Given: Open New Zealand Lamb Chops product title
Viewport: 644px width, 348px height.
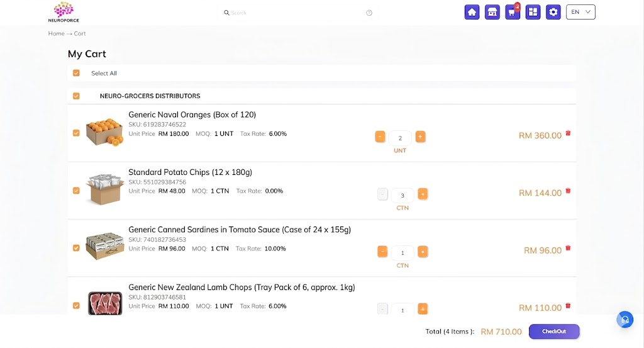Looking at the screenshot, I should 241,287.
